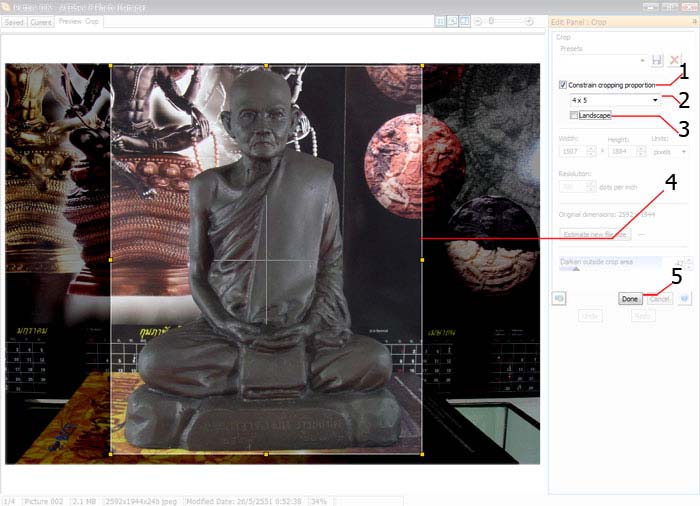This screenshot has height=506, width=700.
Task: Click the Darken value spinner arrows
Action: coord(689,263)
